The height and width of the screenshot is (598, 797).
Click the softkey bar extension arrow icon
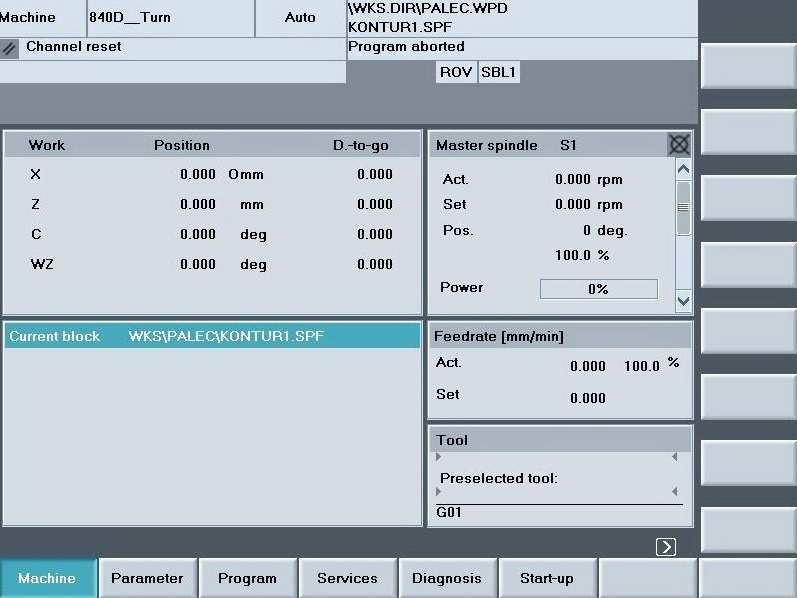click(x=666, y=547)
